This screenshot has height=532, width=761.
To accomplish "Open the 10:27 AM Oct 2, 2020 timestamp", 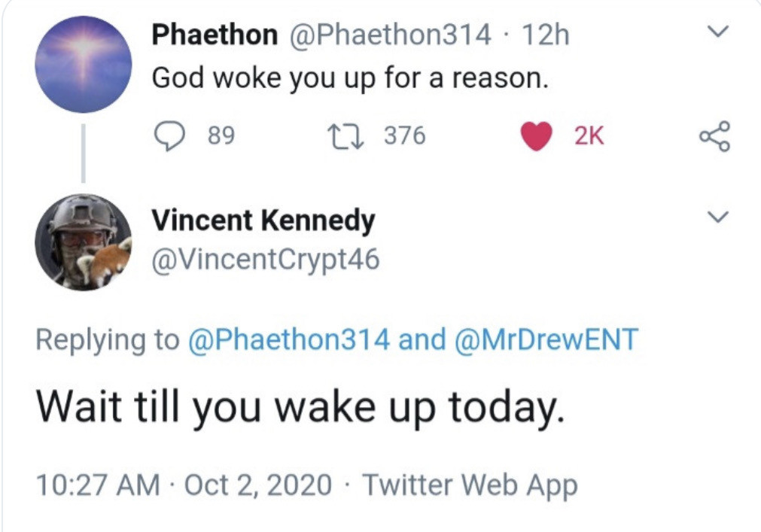I will [184, 485].
